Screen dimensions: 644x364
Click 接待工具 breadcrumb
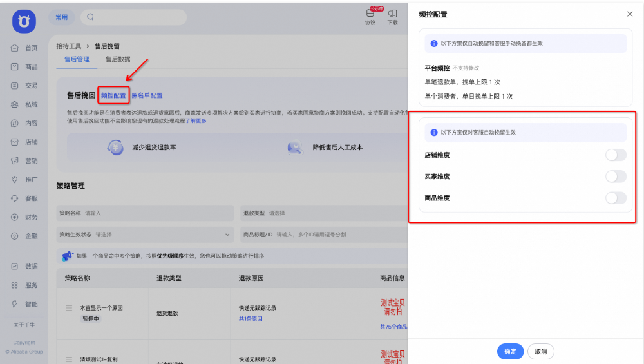(69, 46)
